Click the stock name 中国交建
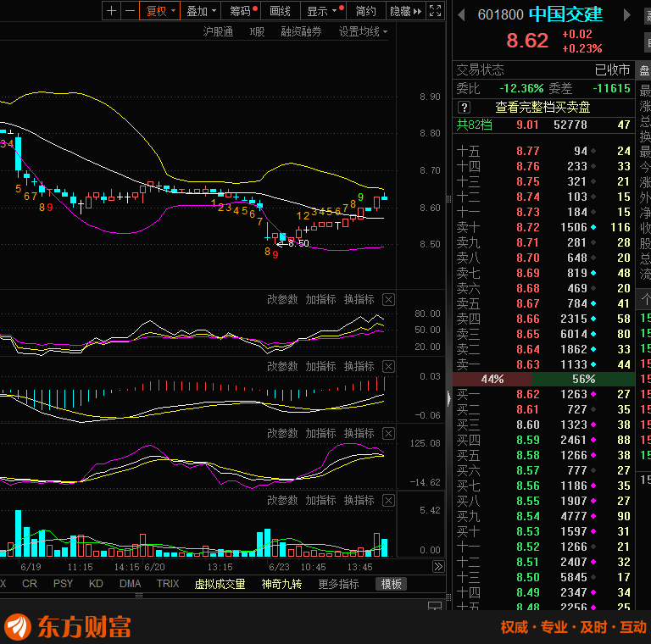The image size is (651, 644). click(565, 14)
